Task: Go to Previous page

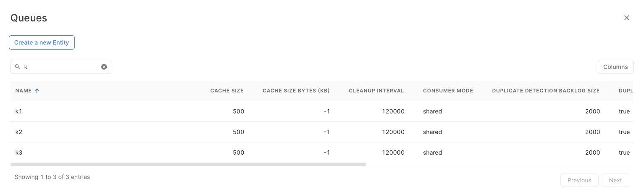Action: pyautogui.click(x=579, y=180)
